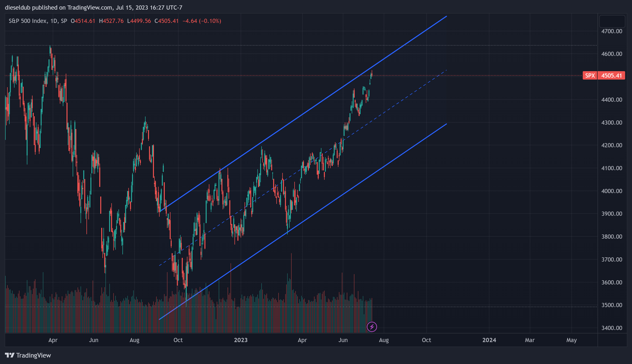Click the low value L4499.56
This screenshot has width=632, height=364.
tap(139, 21)
